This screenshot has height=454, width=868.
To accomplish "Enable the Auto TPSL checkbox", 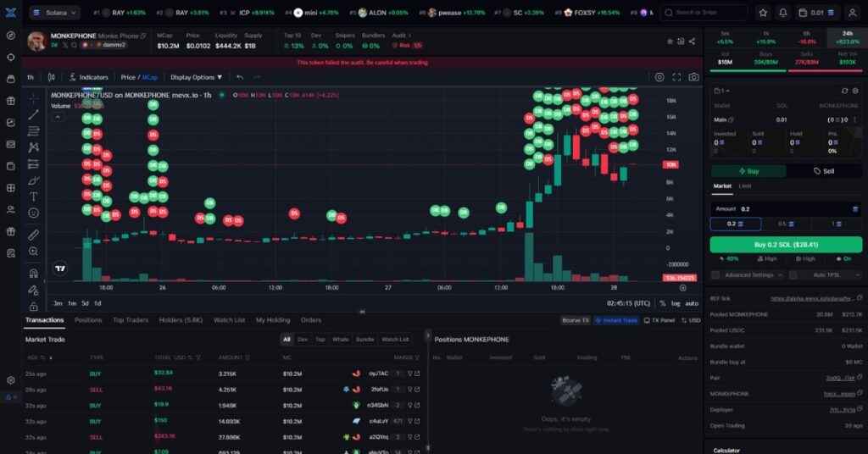I will 793,274.
